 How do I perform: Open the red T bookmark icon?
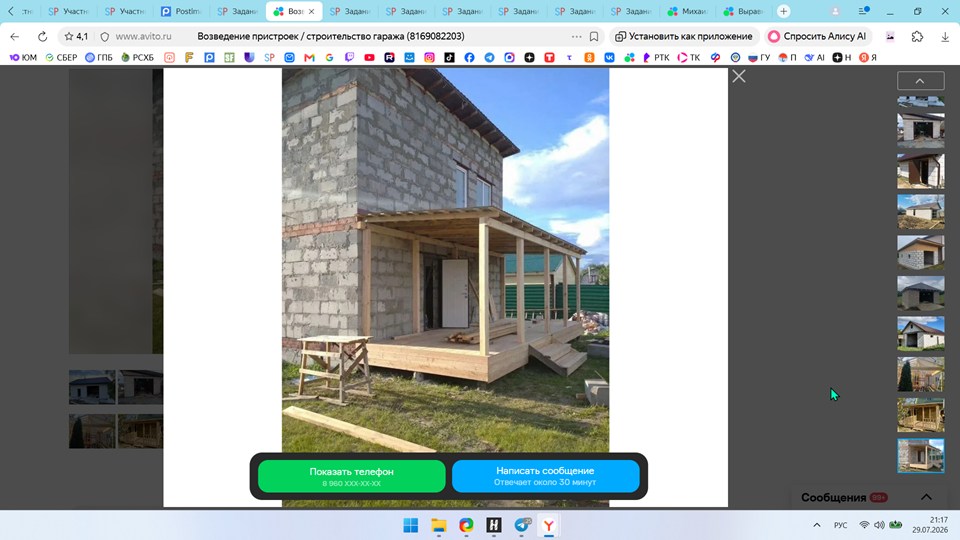pyautogui.click(x=549, y=57)
